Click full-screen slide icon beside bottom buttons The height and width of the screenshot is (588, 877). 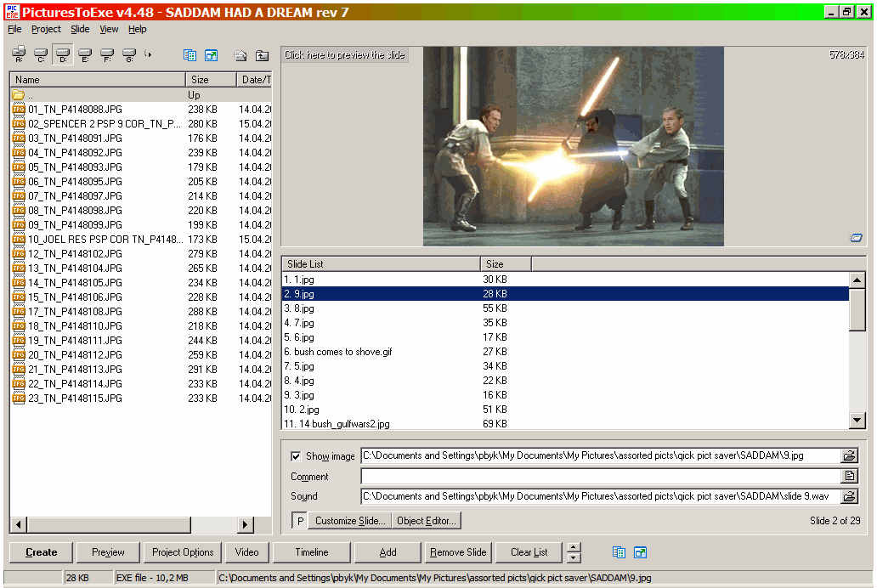click(x=640, y=552)
